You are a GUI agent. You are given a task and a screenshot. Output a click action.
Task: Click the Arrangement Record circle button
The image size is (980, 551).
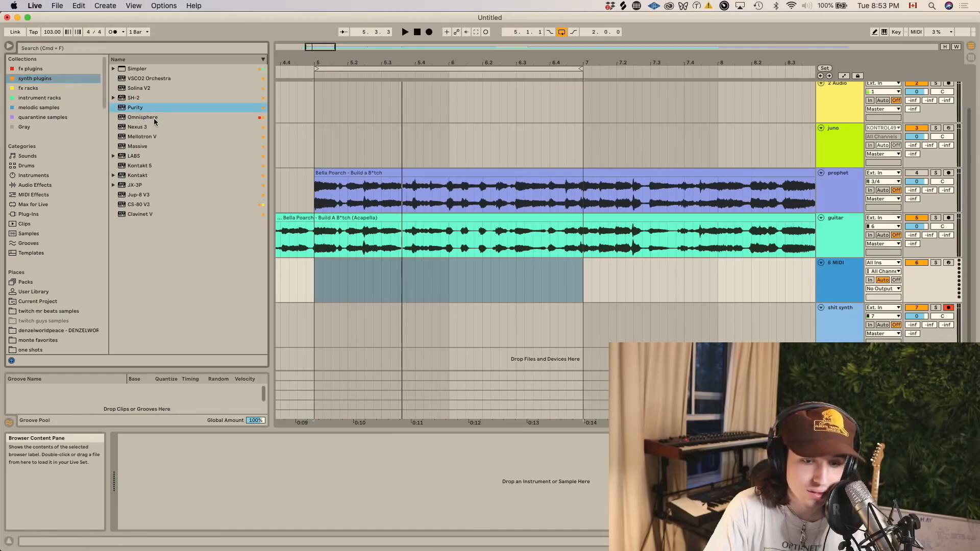point(429,32)
